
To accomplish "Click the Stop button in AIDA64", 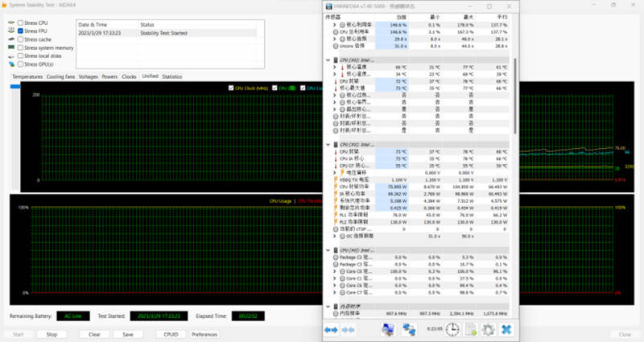I will [x=52, y=335].
